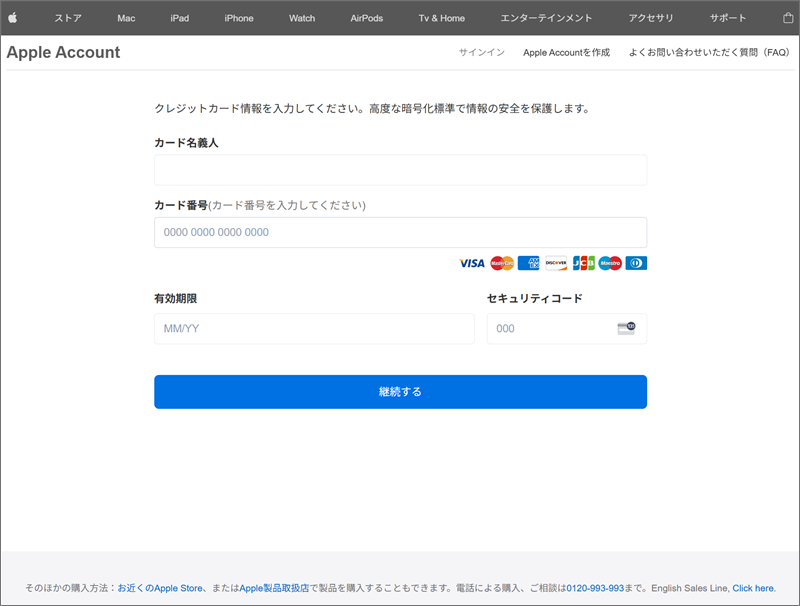Click the Apple製品取扱店 link

[274, 588]
